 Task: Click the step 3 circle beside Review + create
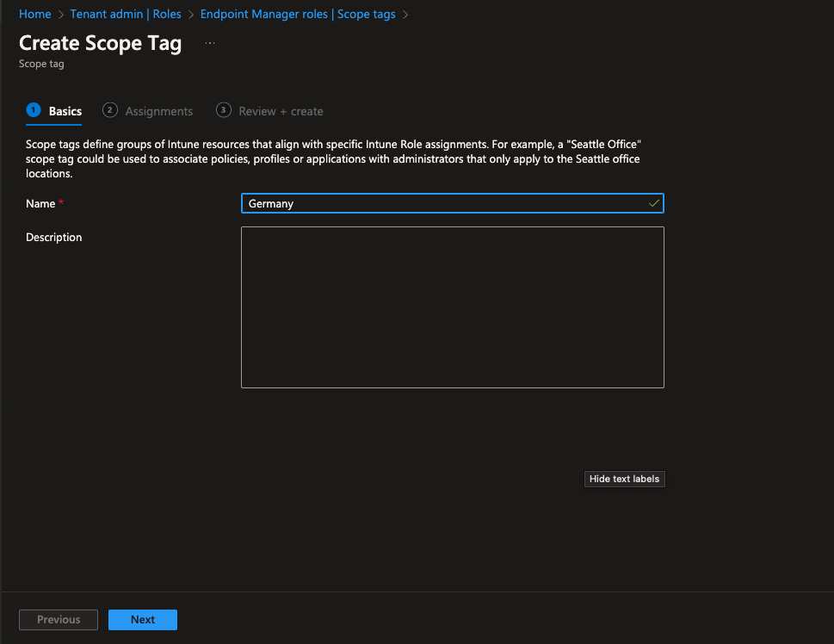click(x=223, y=110)
